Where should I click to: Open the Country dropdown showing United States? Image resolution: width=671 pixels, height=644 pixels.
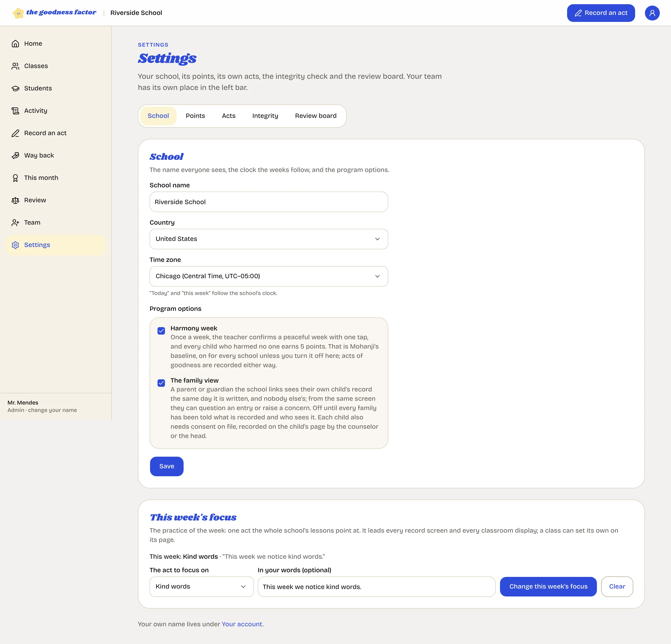[x=268, y=239]
